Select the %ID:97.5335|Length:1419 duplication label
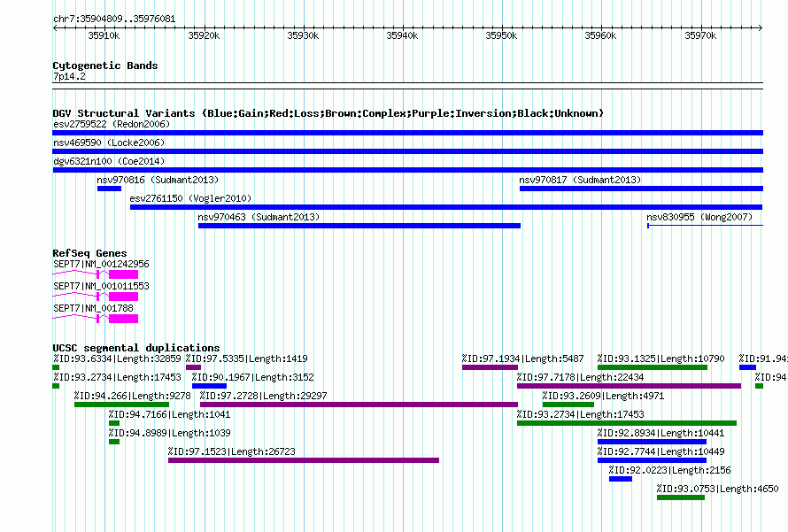 pos(247,359)
